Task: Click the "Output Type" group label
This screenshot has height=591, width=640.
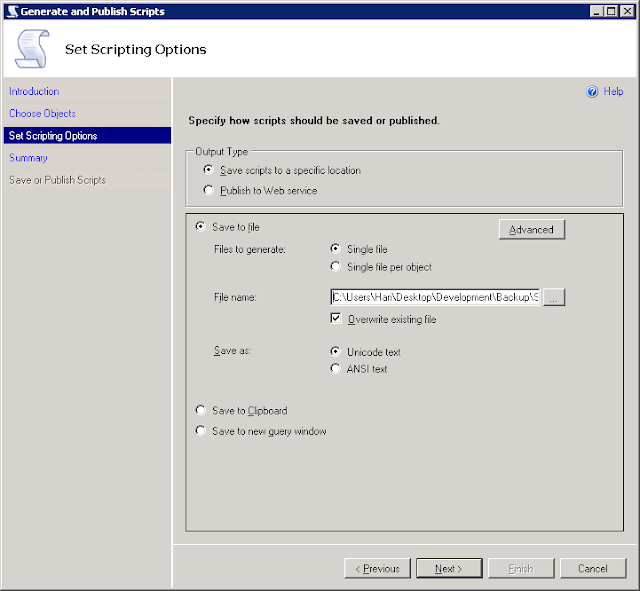Action: [222, 151]
